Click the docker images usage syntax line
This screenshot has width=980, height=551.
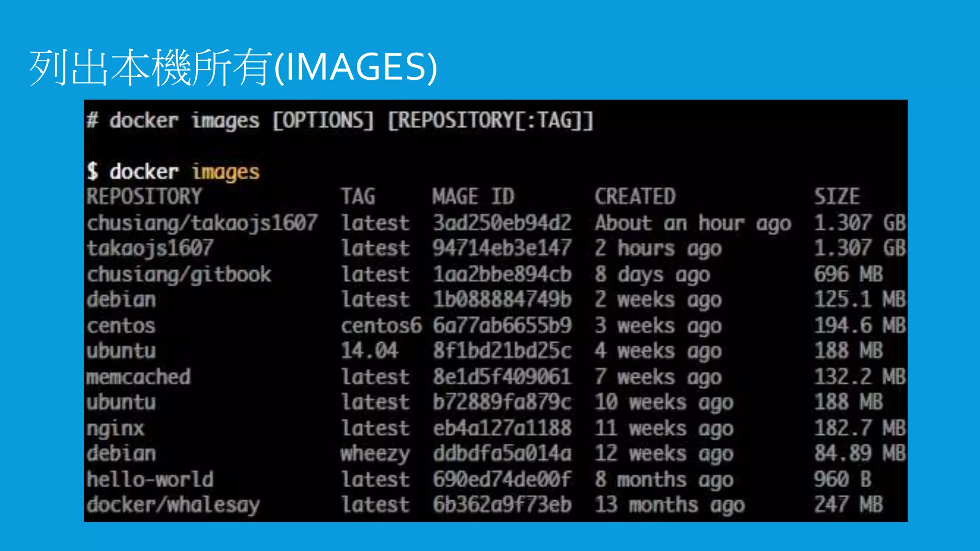point(340,121)
